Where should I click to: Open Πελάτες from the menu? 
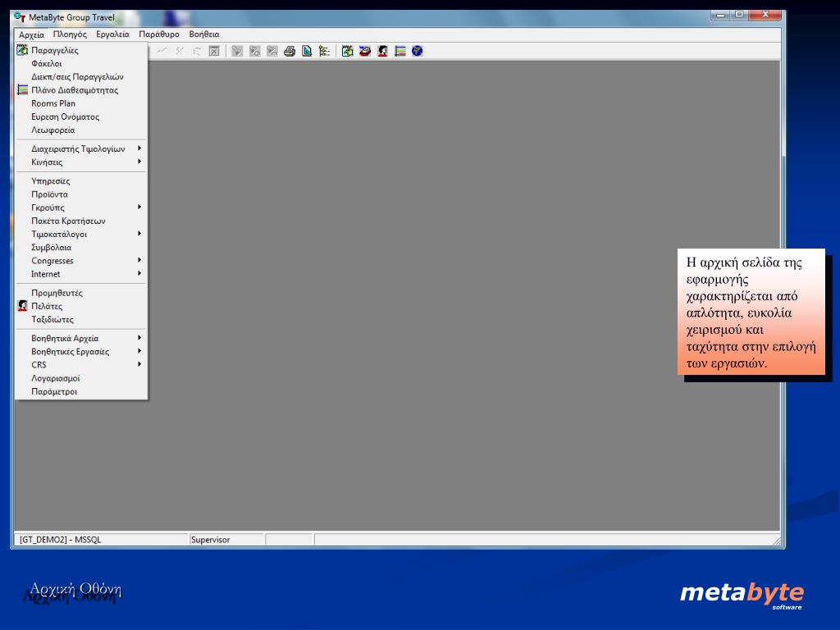[81, 307]
